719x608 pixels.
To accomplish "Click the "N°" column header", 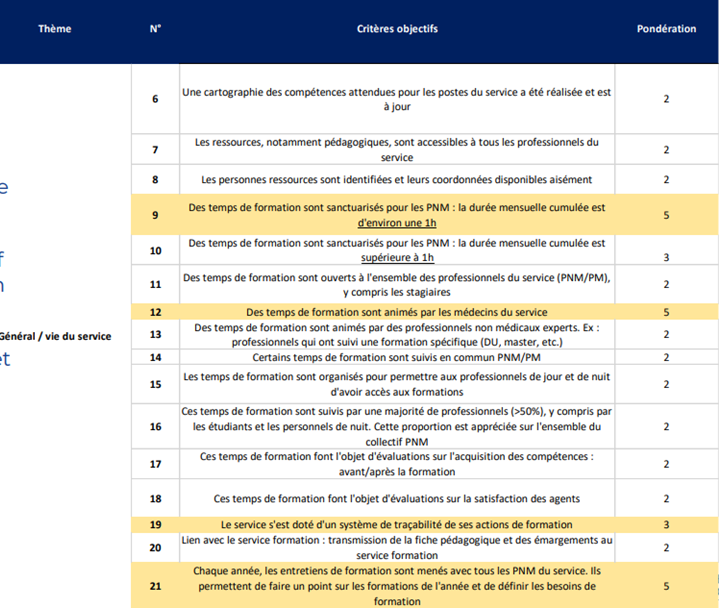I will coord(155,29).
